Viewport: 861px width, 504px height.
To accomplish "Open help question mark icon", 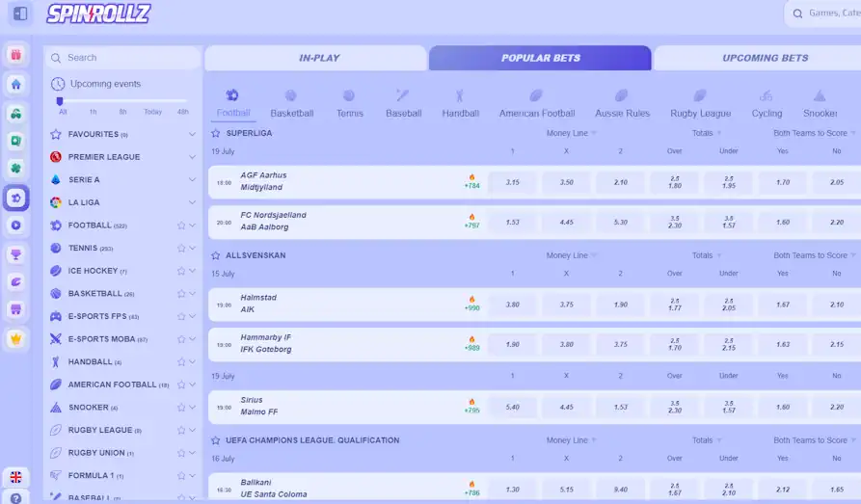I will pos(16,498).
